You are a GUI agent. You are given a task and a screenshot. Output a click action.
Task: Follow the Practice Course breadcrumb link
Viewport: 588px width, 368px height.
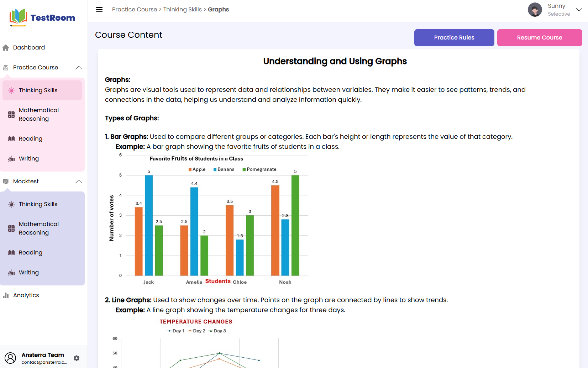point(135,10)
